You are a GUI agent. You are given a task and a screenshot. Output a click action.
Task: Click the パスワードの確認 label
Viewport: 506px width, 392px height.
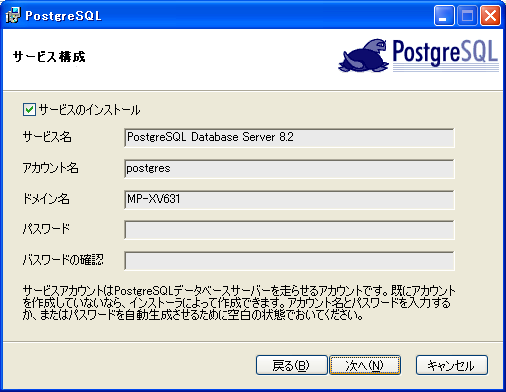pos(63,260)
